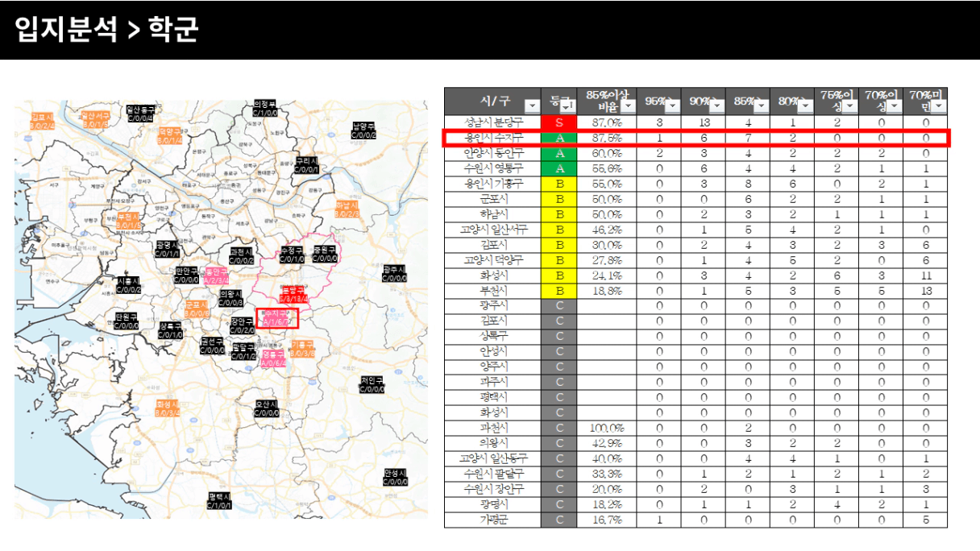Select the yellow B grade cell for 군포시
This screenshot has width=980, height=551.
coord(559,199)
